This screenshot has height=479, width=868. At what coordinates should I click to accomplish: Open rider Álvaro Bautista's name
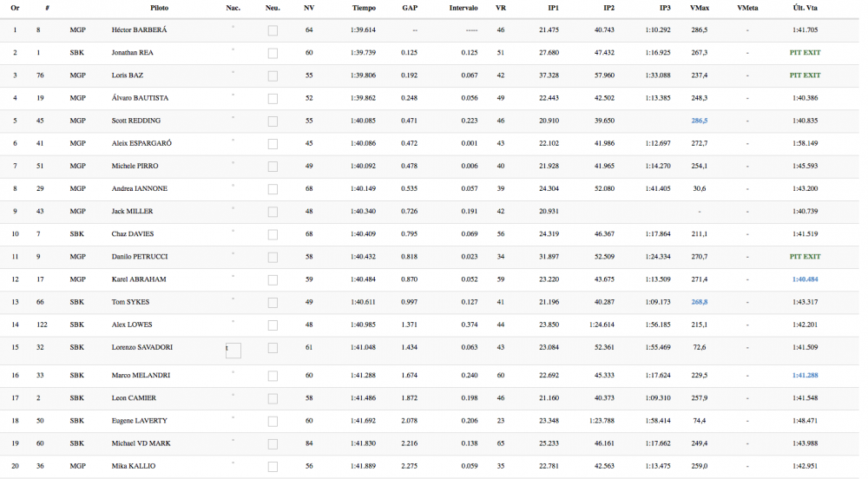(140, 98)
